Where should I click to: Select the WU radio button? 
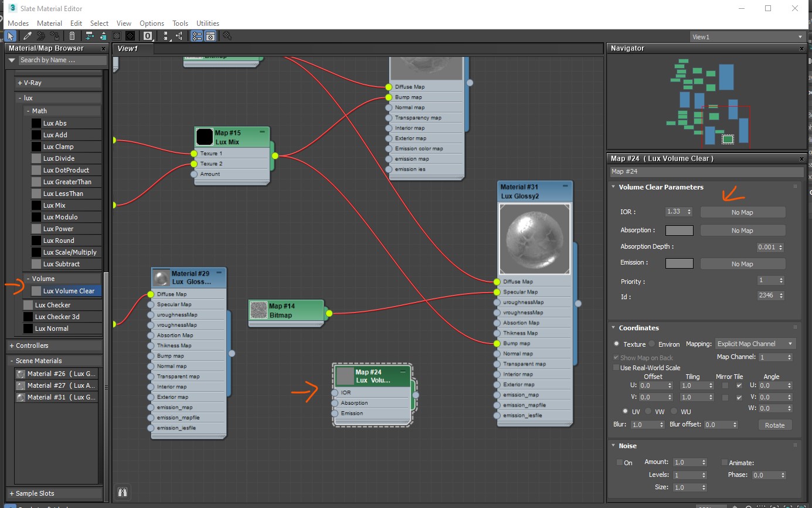674,411
